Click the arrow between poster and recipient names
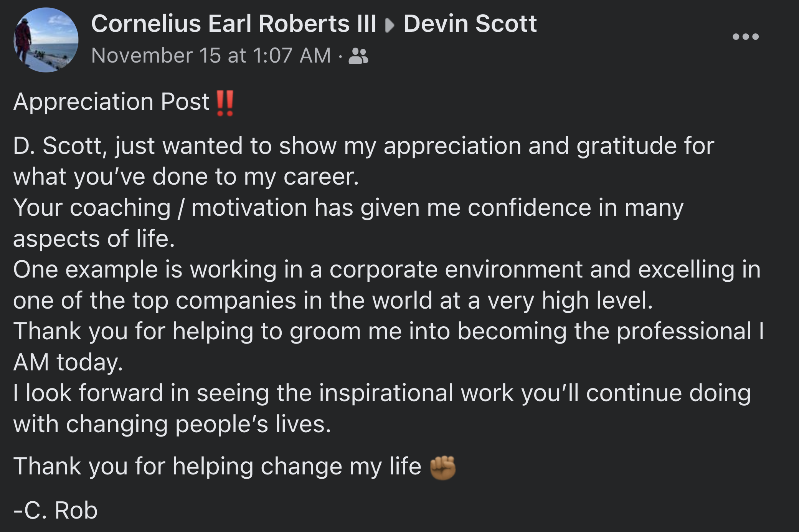Screen dimensions: 799x532 coord(390,26)
